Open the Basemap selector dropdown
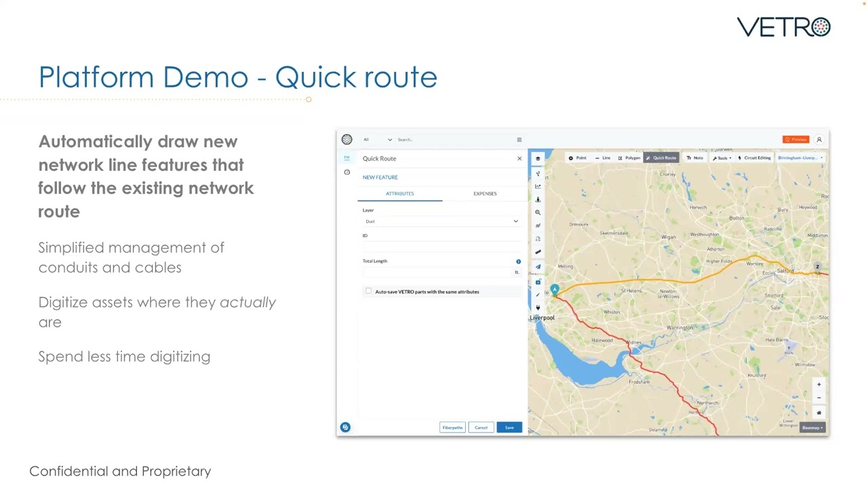Screen dimensions: 868x488 (812, 428)
